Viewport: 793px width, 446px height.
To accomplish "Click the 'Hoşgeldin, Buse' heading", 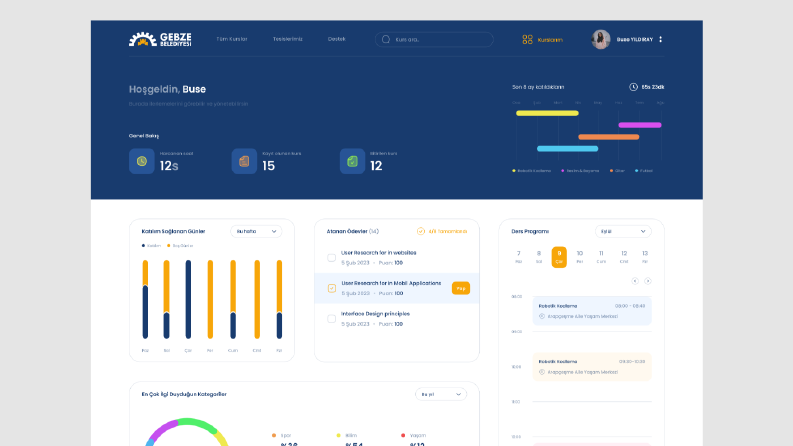I will pos(167,90).
